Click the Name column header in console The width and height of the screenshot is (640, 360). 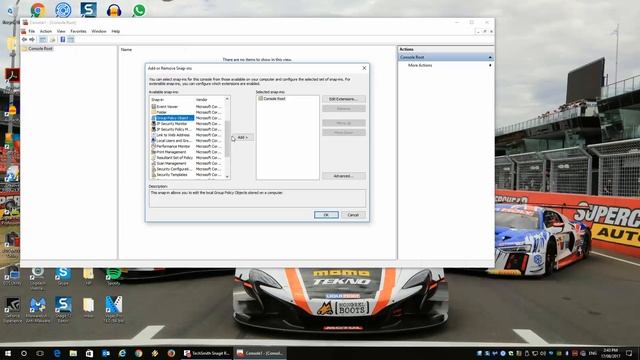(127, 49)
